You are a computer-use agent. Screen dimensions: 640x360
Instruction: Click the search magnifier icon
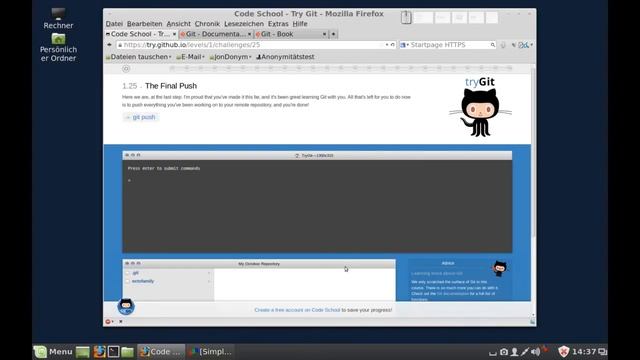tap(493, 45)
